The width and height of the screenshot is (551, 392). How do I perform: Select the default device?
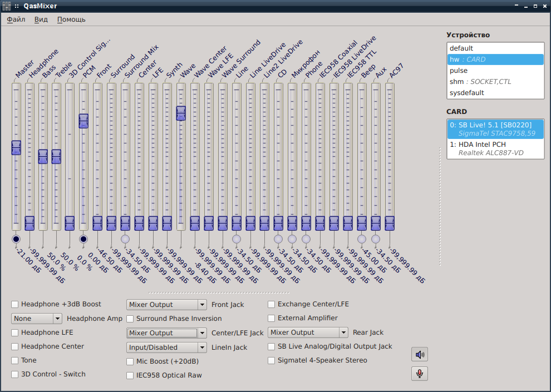[x=495, y=48]
